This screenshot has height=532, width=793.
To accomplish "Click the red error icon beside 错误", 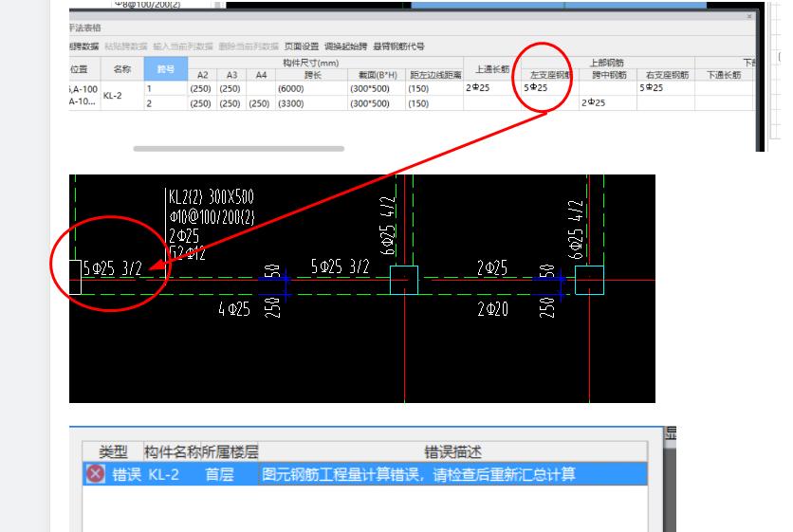I will 95,474.
